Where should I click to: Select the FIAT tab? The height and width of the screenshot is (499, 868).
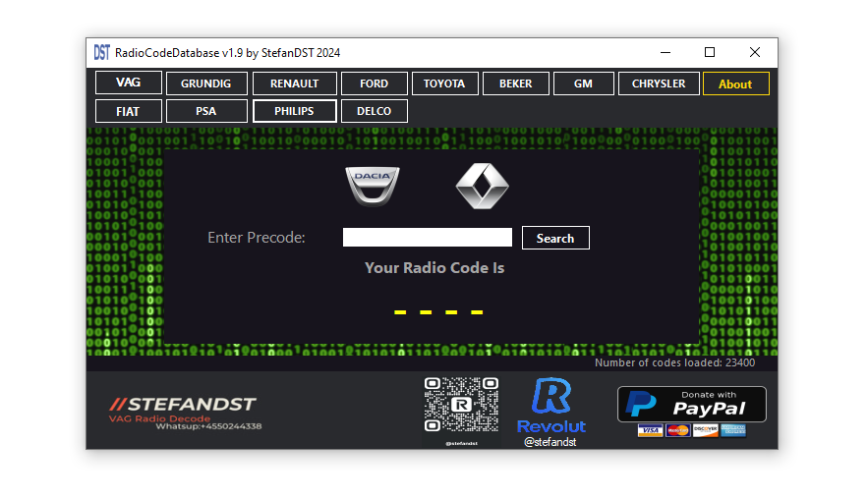coord(129,111)
